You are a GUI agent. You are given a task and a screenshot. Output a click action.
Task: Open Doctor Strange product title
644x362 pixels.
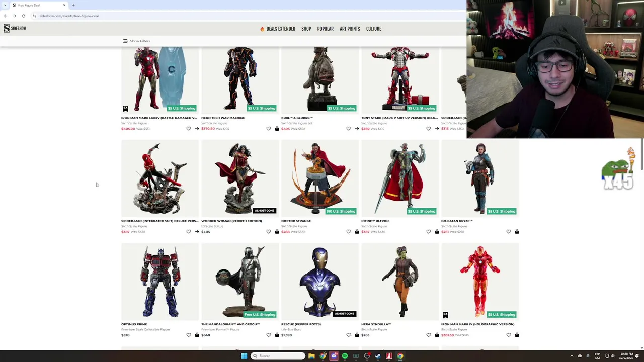[x=296, y=221]
